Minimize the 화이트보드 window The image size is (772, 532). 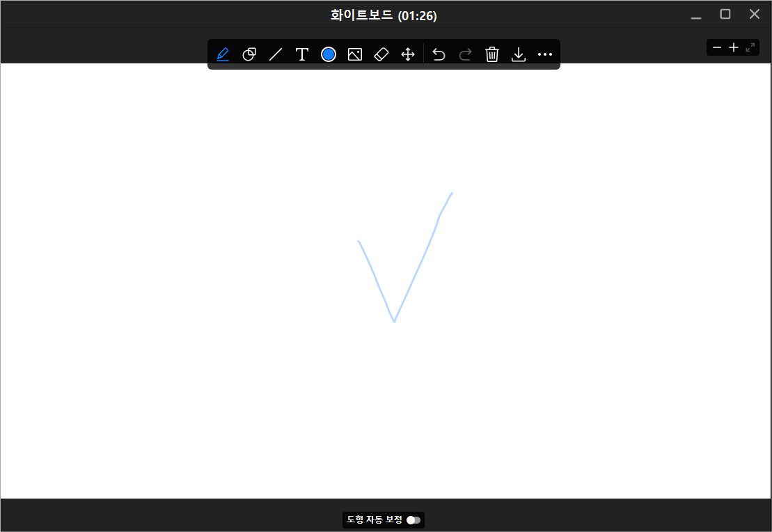point(696,15)
